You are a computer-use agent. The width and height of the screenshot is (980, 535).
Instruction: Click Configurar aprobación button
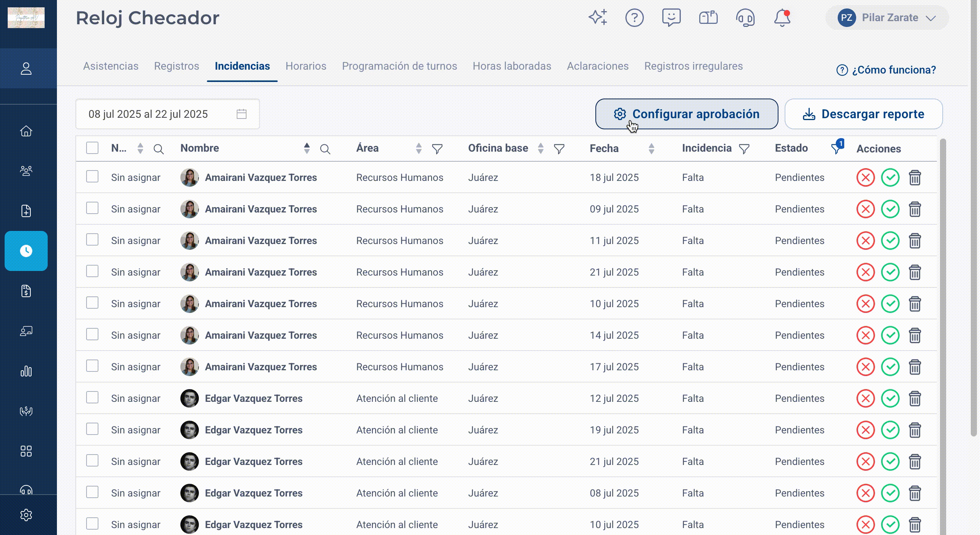(x=687, y=114)
